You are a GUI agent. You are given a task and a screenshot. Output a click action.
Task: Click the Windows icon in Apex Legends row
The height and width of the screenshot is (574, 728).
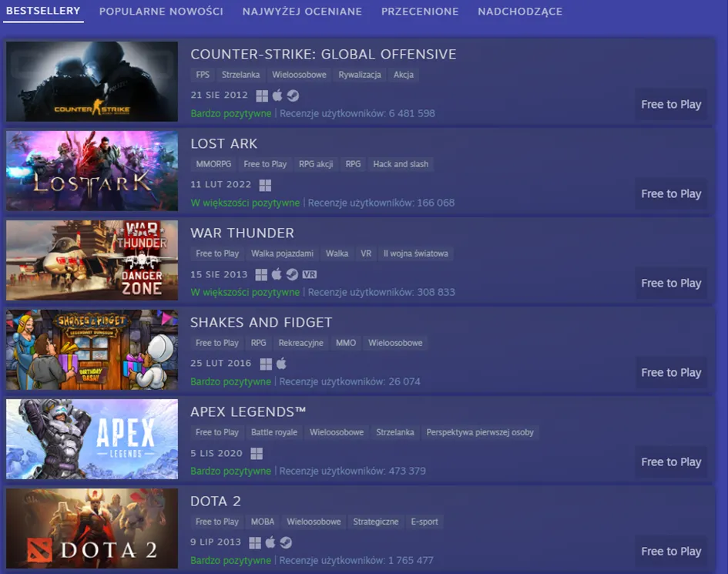point(257,454)
